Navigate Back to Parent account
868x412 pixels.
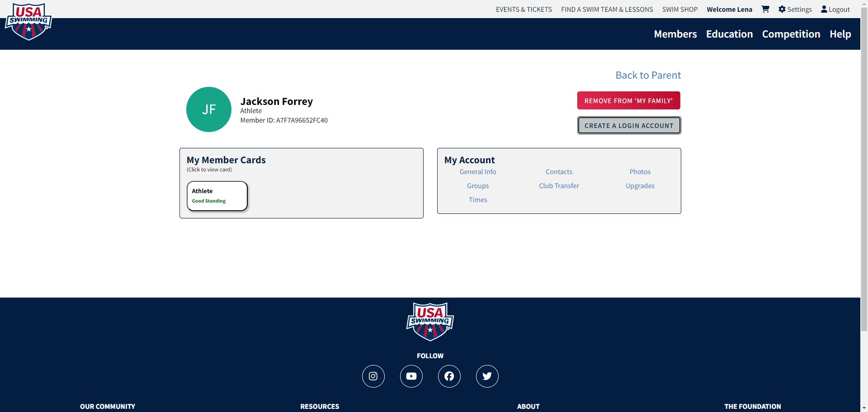click(648, 75)
